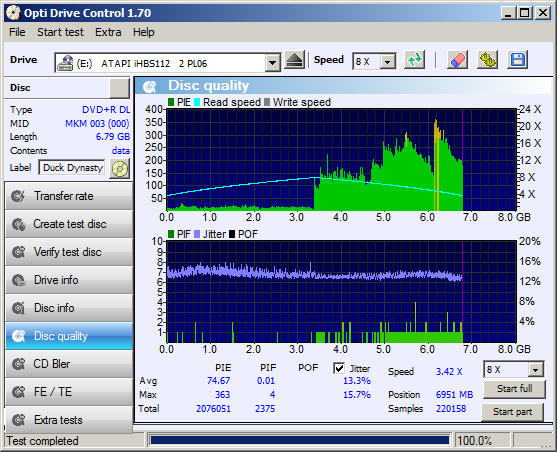Open the CD Bler test
557x452 pixels.
point(69,364)
